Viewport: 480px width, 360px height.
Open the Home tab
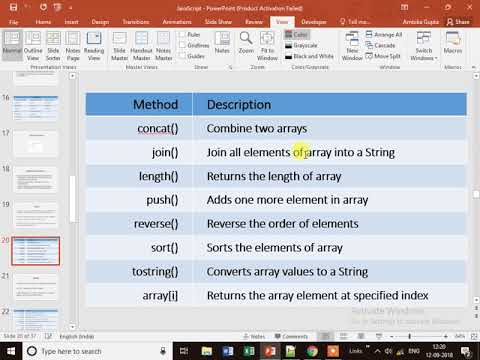[43, 22]
